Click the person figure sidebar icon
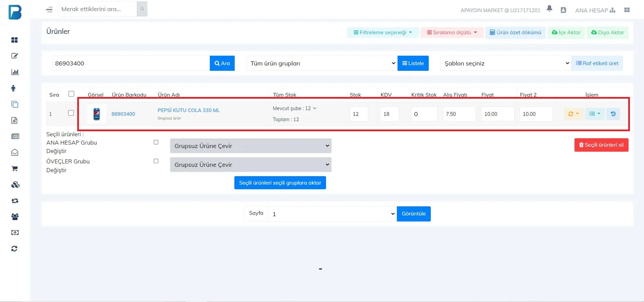This screenshot has width=644, height=302. click(14, 88)
